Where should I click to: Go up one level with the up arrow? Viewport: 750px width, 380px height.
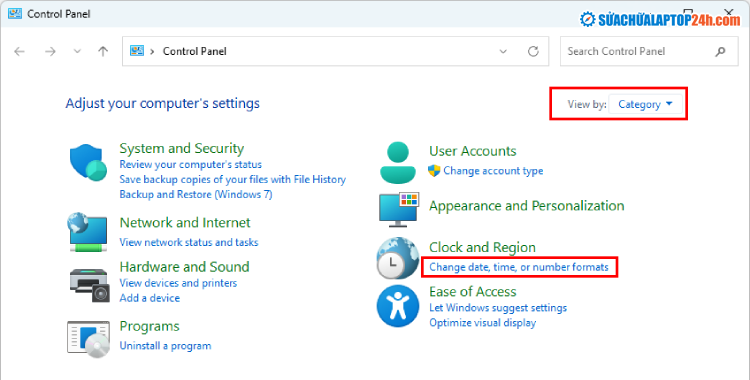pos(103,51)
